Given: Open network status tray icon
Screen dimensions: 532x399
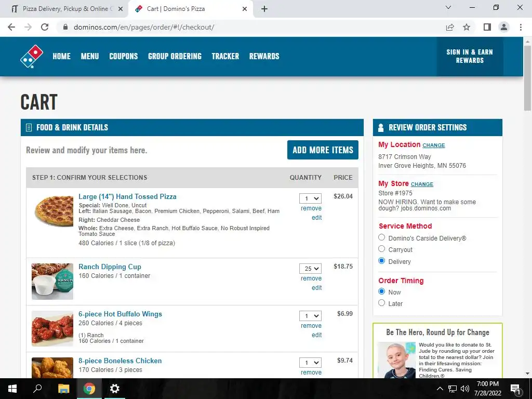Looking at the screenshot, I should pos(453,389).
